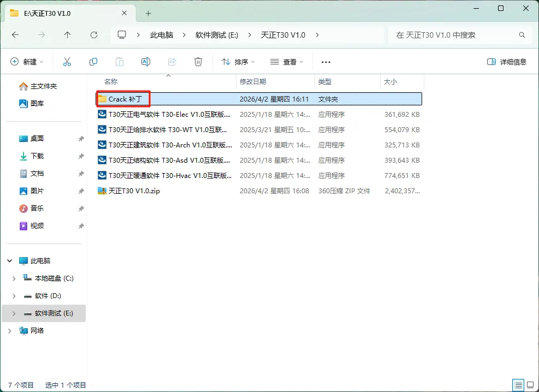The image size is (539, 392).
Task: Click the 361,692 KB size cell
Action: 402,115
